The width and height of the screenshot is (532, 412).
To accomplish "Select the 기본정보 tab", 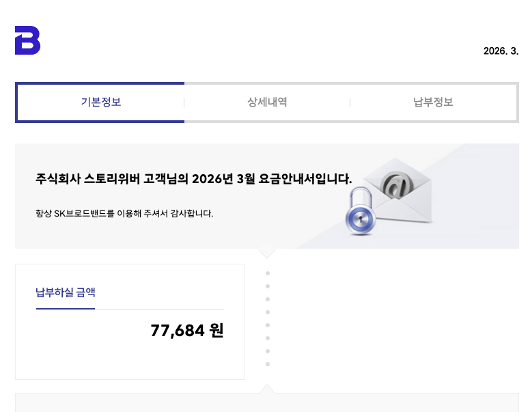I will pos(101,102).
